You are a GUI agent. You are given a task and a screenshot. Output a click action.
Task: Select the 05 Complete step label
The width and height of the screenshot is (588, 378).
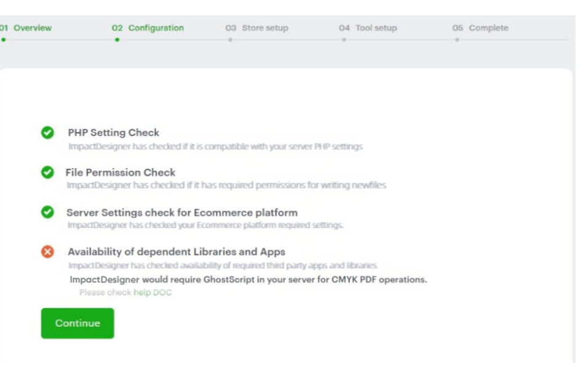(x=480, y=28)
